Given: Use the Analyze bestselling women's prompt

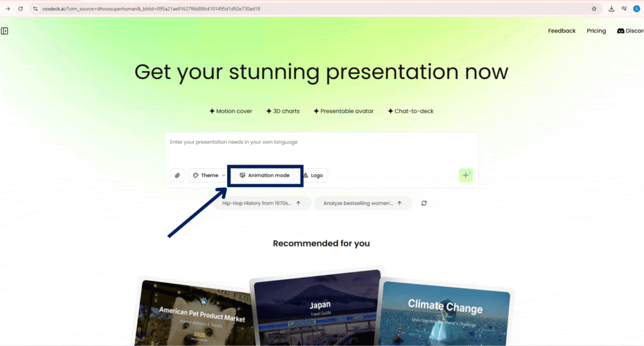Looking at the screenshot, I should [x=363, y=203].
